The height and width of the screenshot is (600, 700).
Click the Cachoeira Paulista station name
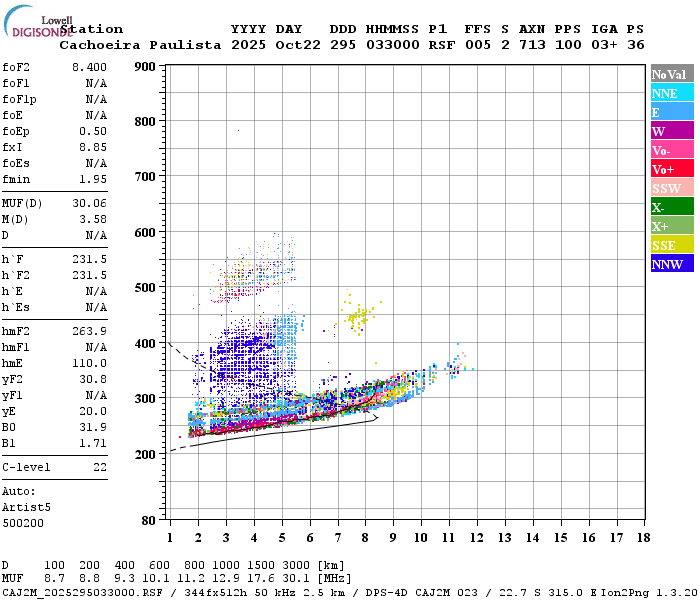pyautogui.click(x=140, y=45)
